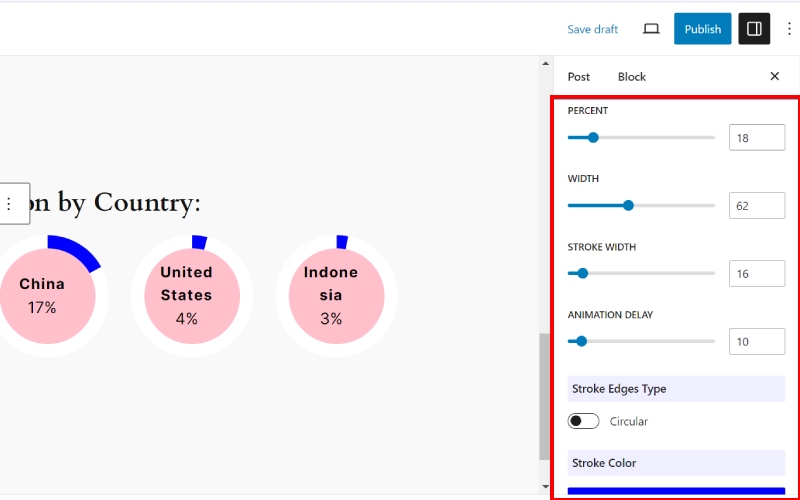Close the settings sidebar
The image size is (800, 500).
pos(774,77)
